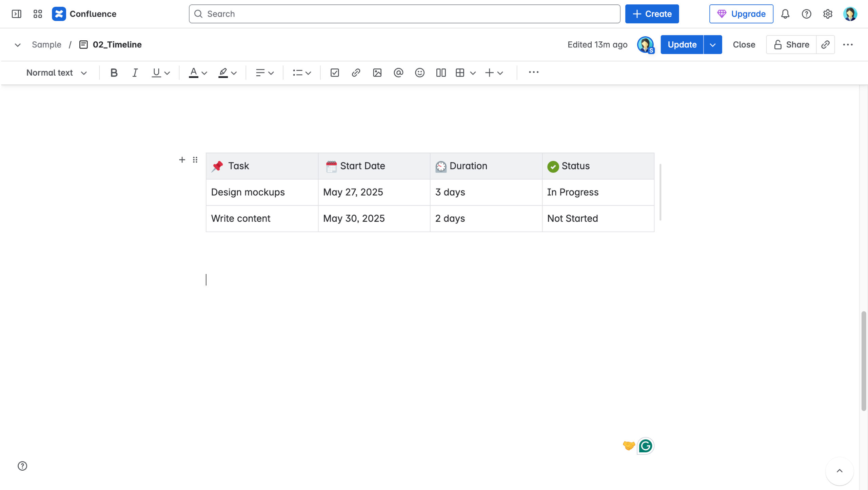Open the app switcher grid

click(38, 14)
